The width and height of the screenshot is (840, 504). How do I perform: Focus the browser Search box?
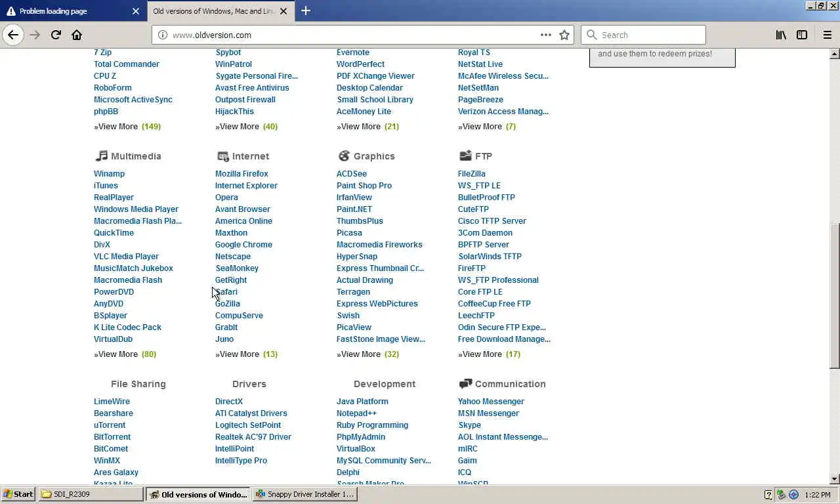pos(643,35)
